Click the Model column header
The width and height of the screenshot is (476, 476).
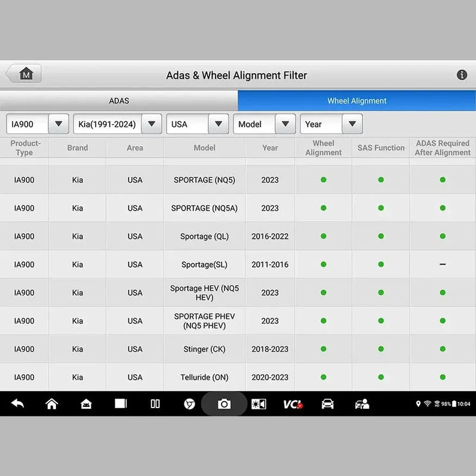[x=205, y=148]
